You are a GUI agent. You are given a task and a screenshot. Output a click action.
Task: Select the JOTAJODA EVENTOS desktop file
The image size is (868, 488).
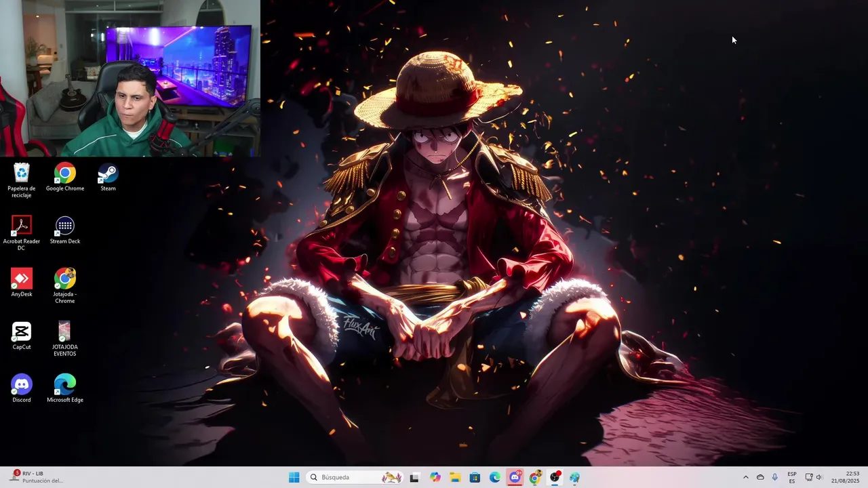point(65,339)
